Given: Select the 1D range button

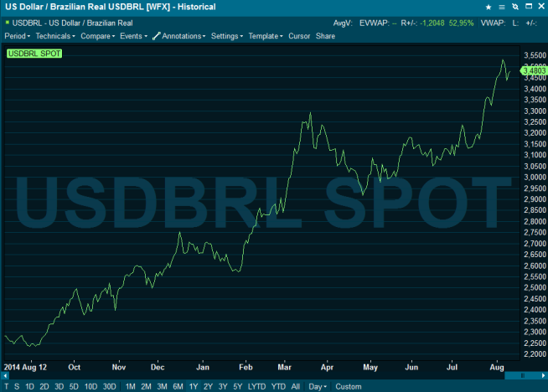Looking at the screenshot, I should (29, 386).
